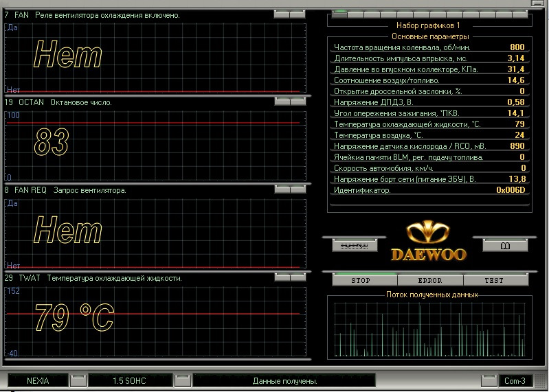Open selector button next to NEXIA model
Screen dimensions: 549x392
78,381
